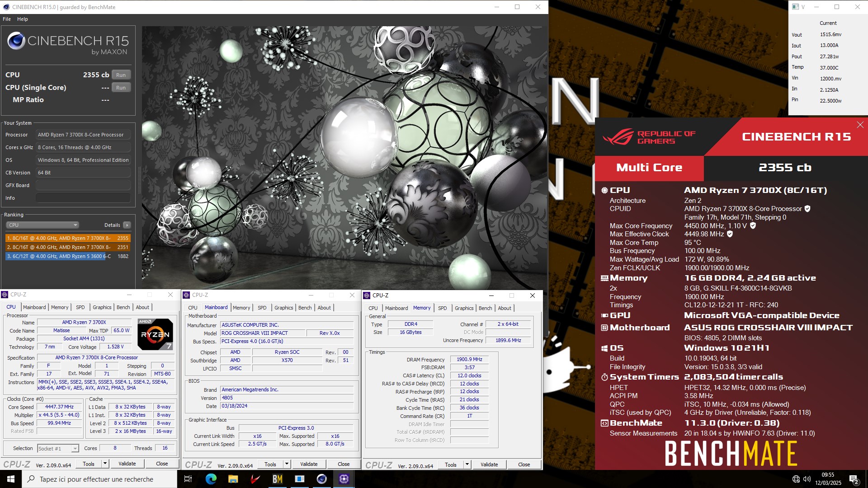
Task: Run the CPU multi-core benchmark
Action: pyautogui.click(x=121, y=75)
